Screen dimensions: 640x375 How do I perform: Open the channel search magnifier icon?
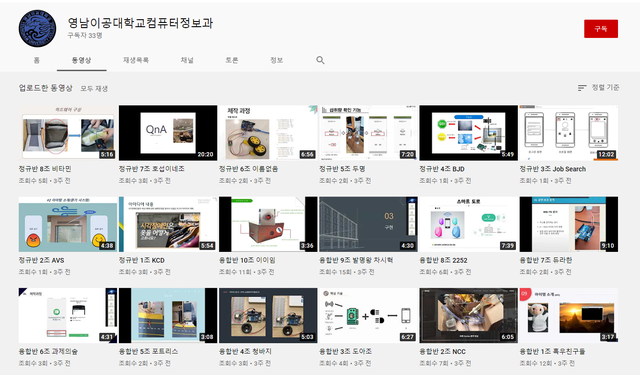tap(320, 60)
